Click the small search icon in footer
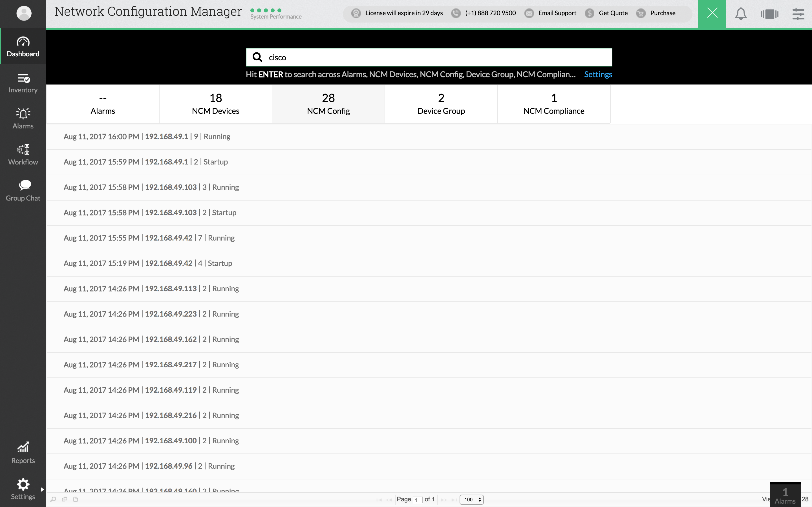Screen dimensions: 812x507 tap(53, 499)
